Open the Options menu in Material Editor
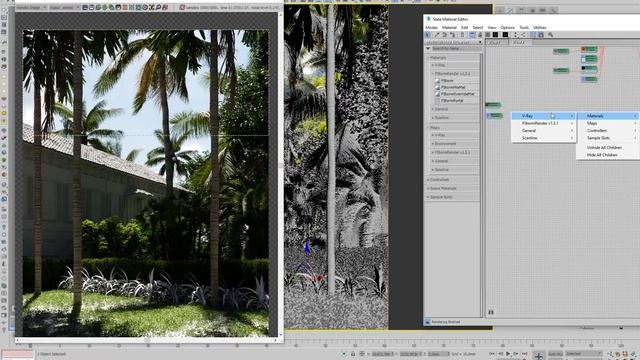 [507, 27]
